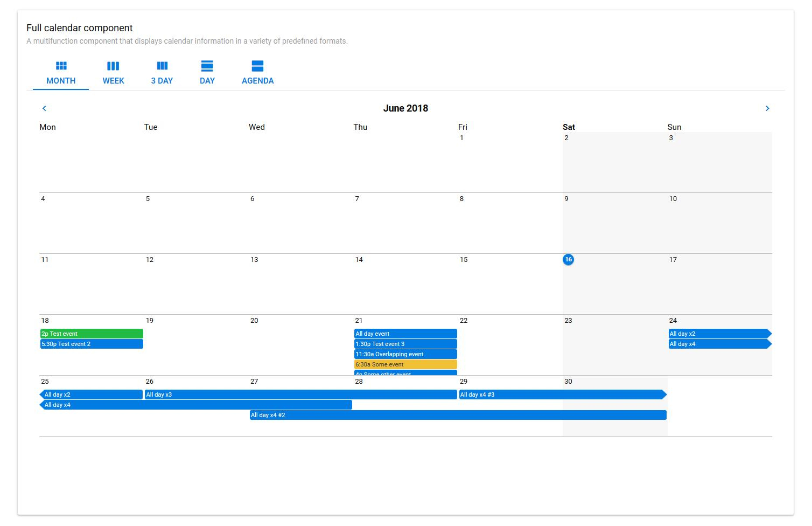Open the All day event on the 21st
Viewport: 812px width, 526px height.
click(405, 334)
